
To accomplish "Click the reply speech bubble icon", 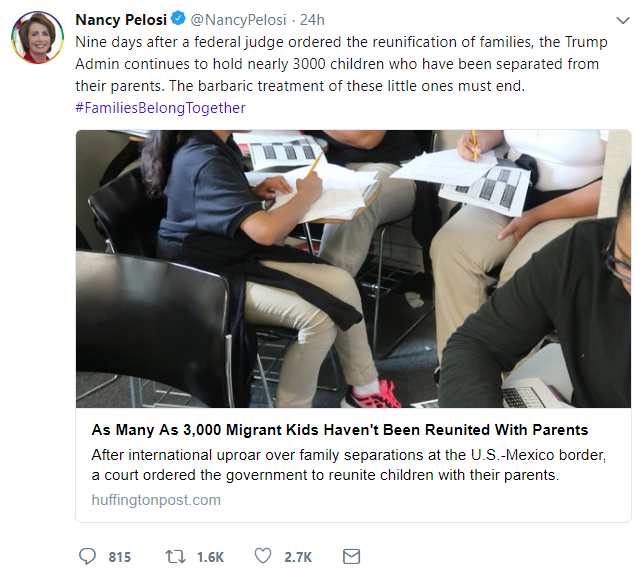I will click(87, 556).
